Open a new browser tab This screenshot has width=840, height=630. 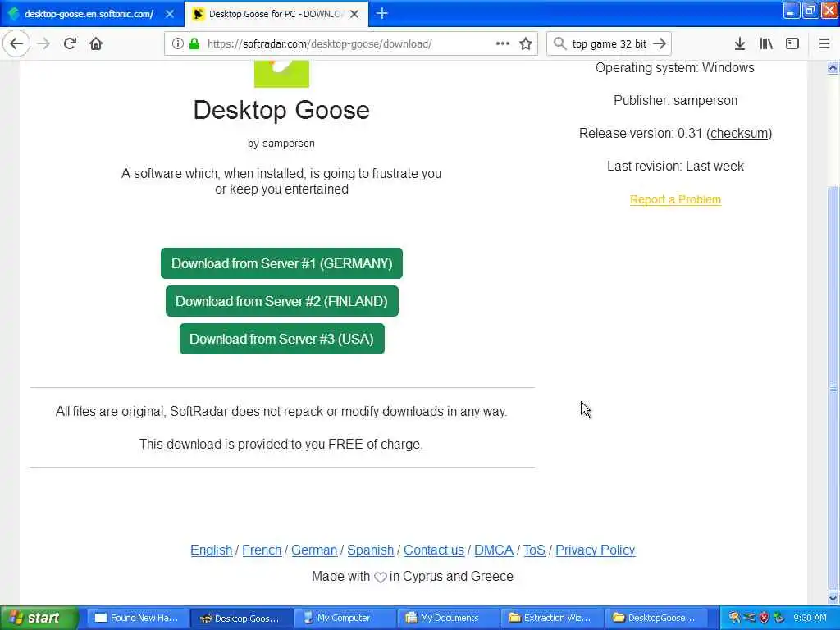point(382,13)
